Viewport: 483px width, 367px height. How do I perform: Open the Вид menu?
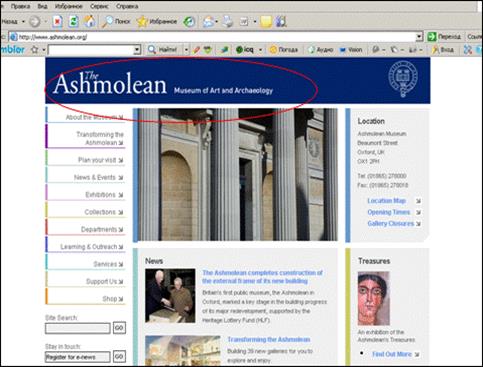pyautogui.click(x=42, y=6)
